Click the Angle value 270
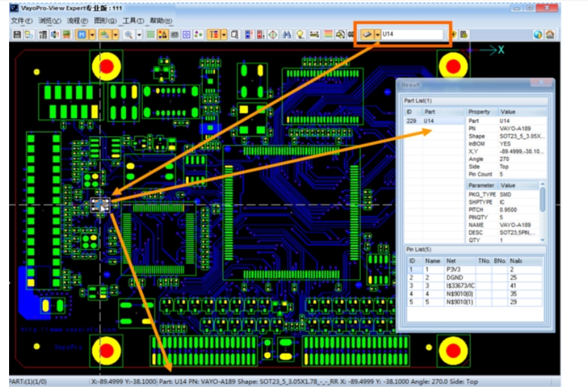Screen dimensions: 588x392 point(504,159)
